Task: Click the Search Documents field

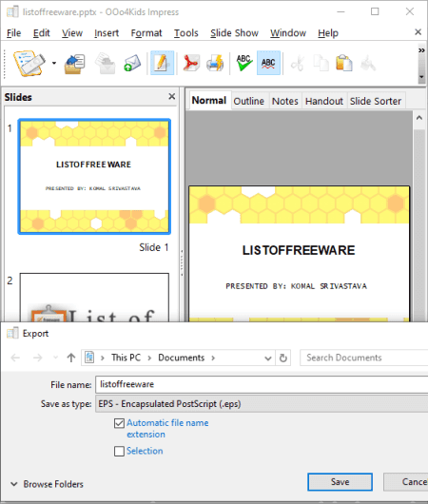Action: [x=363, y=358]
